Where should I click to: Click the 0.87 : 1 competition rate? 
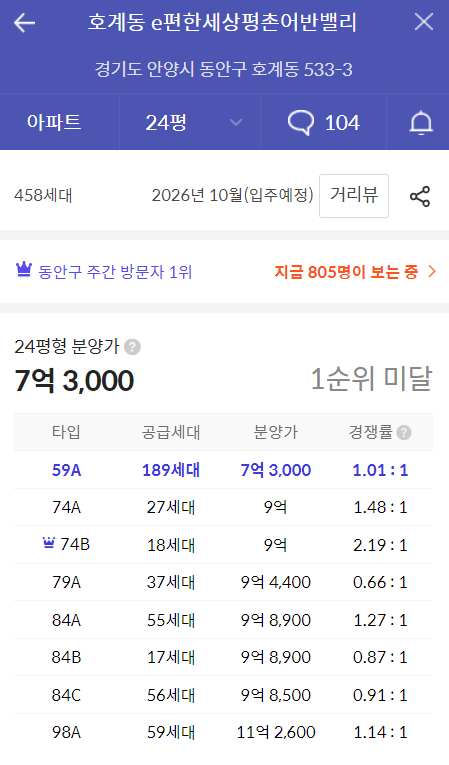click(380, 657)
